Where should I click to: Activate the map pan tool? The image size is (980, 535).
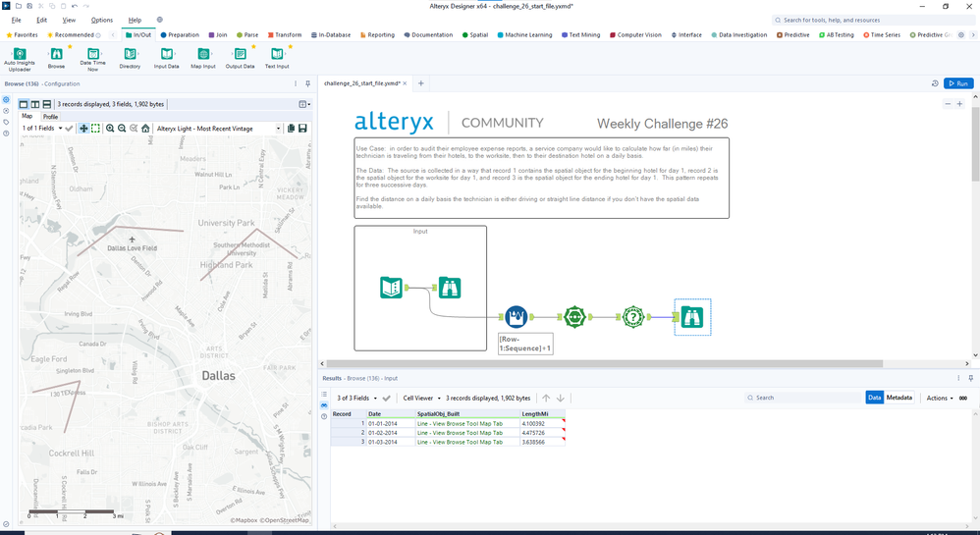click(83, 129)
